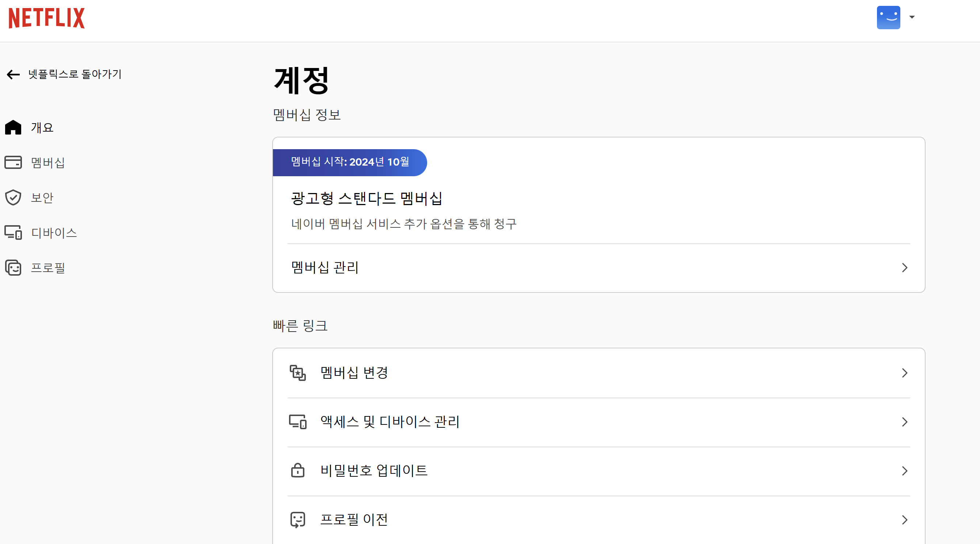Expand the 멤버십 관리 chevron
This screenshot has width=980, height=544.
pos(905,268)
